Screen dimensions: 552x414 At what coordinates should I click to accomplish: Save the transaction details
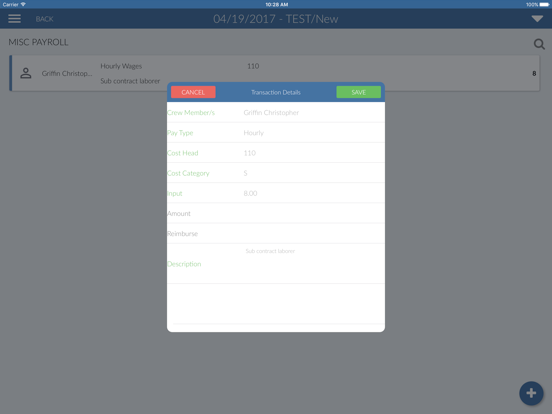pyautogui.click(x=358, y=92)
